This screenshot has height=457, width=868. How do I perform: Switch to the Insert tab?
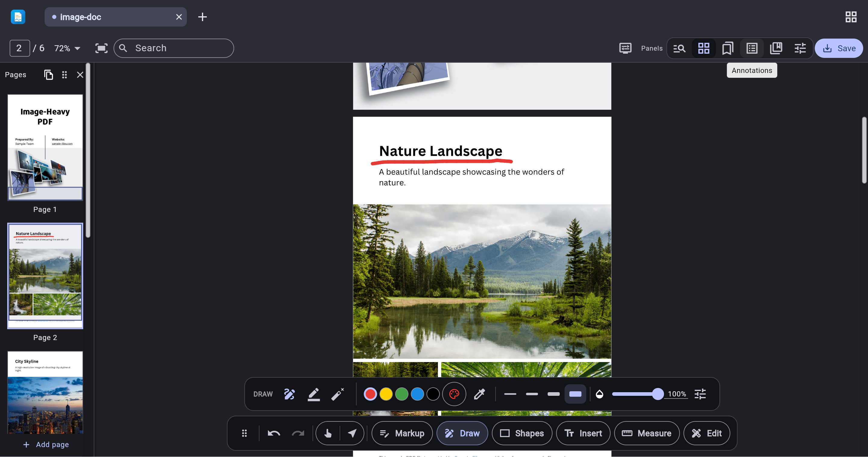[583, 433]
